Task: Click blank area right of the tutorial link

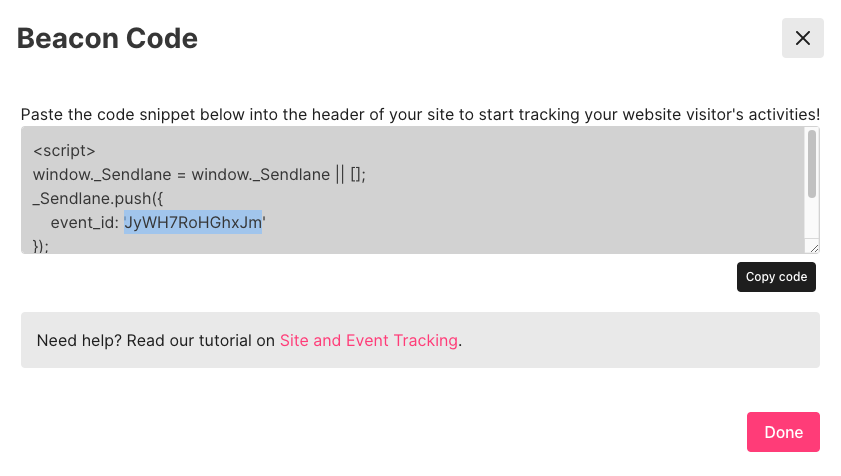Action: pos(640,340)
